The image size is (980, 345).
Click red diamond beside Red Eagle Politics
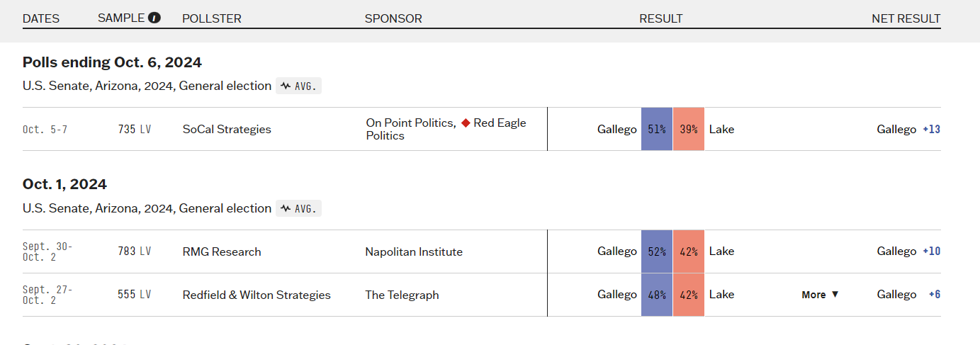tap(466, 123)
